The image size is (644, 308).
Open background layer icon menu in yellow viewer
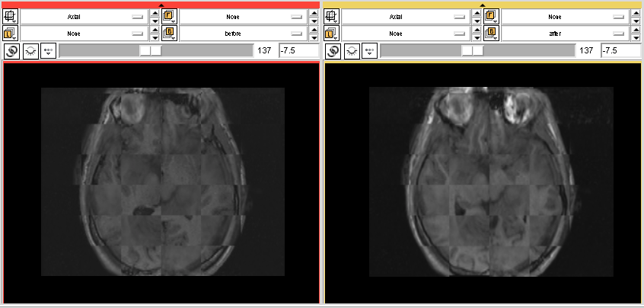coord(490,33)
